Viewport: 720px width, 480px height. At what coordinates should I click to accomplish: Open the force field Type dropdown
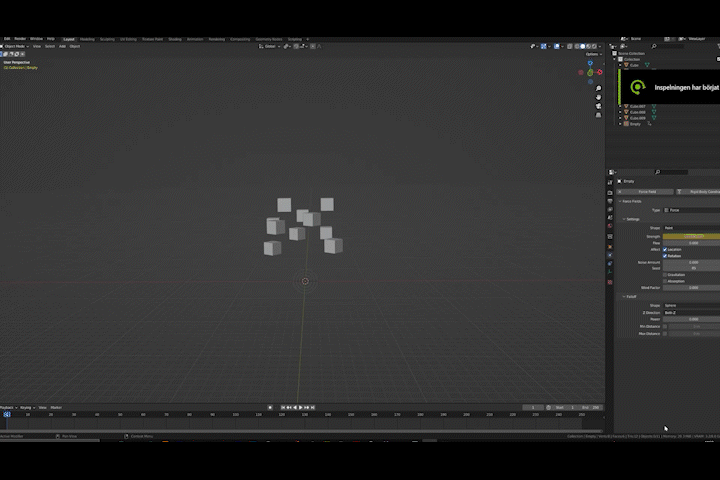click(691, 210)
